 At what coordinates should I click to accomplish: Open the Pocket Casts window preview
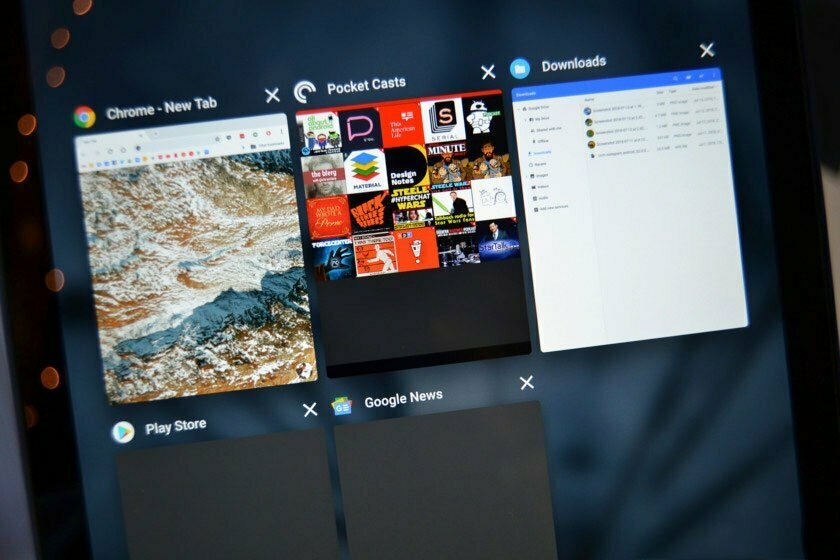pyautogui.click(x=412, y=233)
